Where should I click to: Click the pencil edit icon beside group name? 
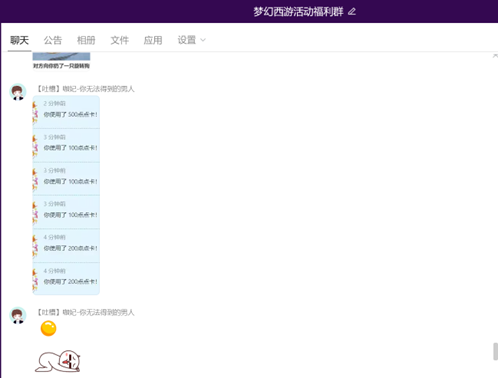point(352,12)
